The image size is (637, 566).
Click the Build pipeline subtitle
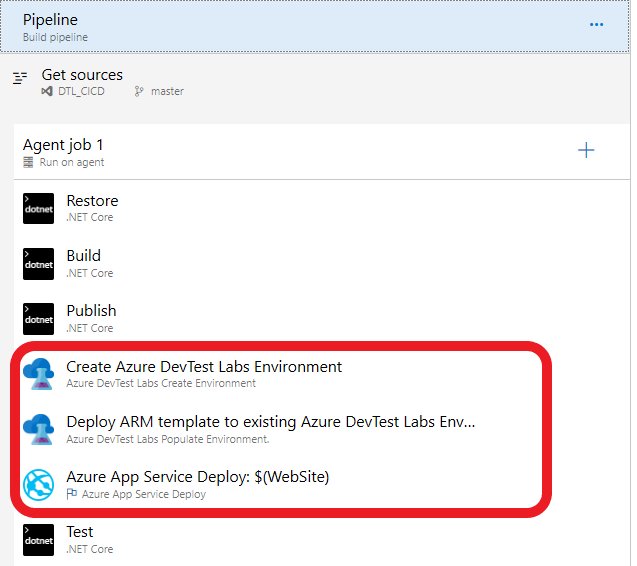pos(55,37)
